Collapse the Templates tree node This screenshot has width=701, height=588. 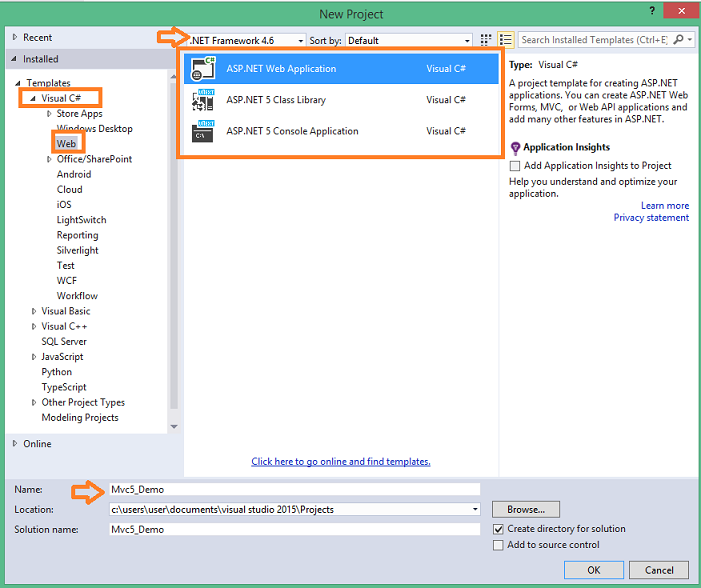coord(18,83)
